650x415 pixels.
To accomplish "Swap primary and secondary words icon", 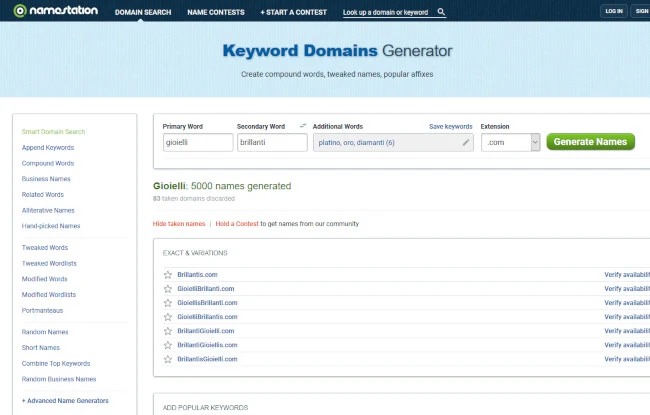I will [303, 126].
